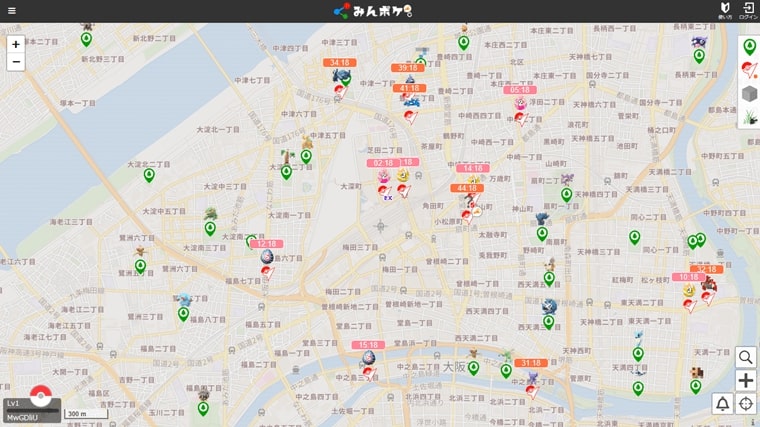Toggle the gray cube filter in right panel
The height and width of the screenshot is (427, 760).
click(x=749, y=94)
